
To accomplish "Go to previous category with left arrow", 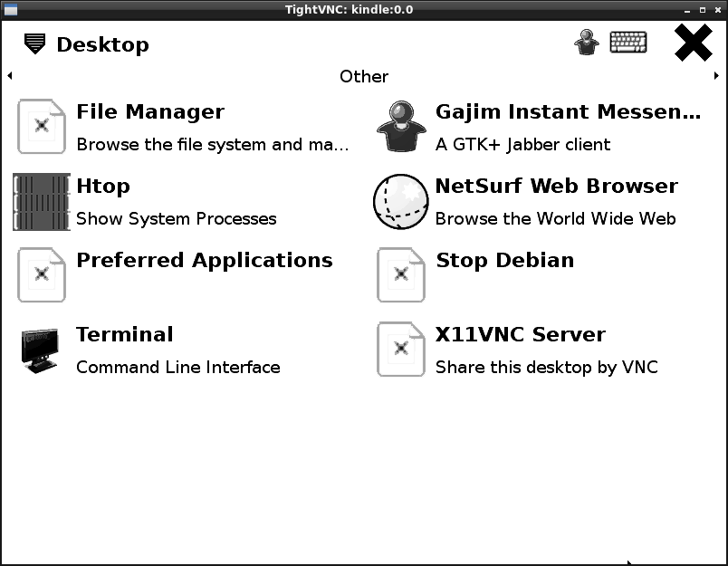I will pos(9,76).
